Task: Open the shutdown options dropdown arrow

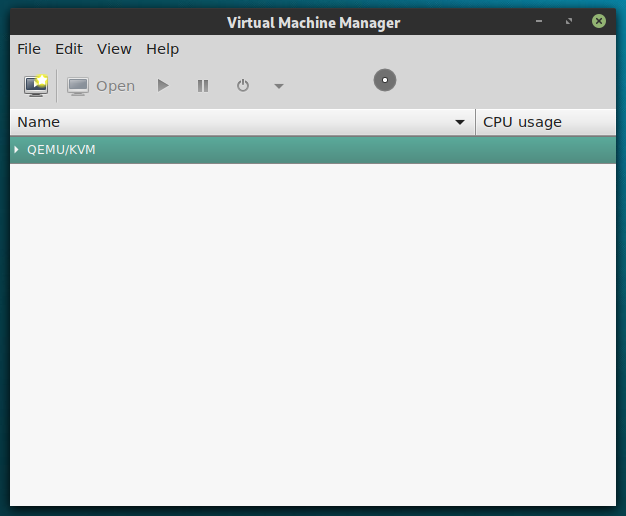Action: [279, 86]
